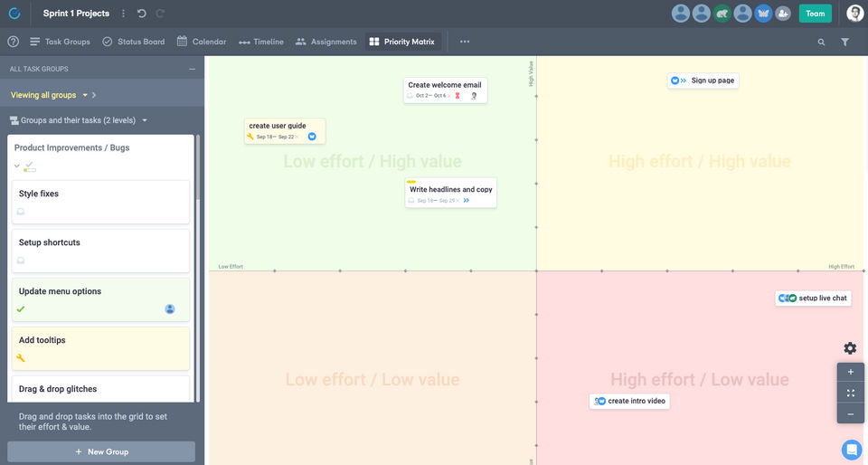Click the chevron next to Viewing all groups
Viewport: 868px width, 465px height.
(94, 95)
